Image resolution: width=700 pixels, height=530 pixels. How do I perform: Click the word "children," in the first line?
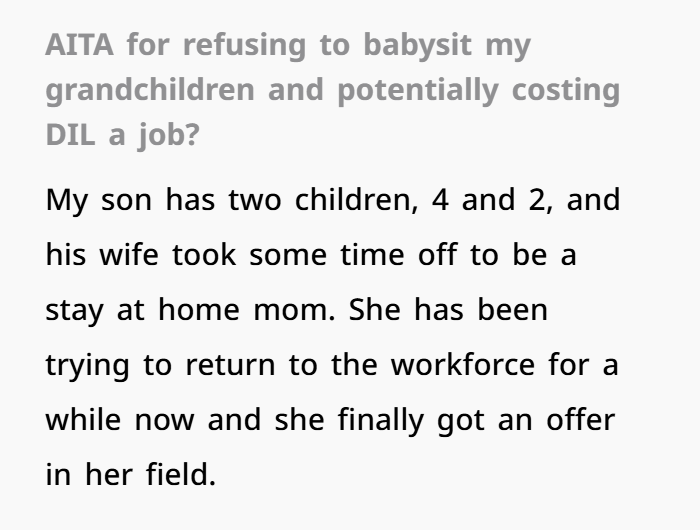(356, 199)
